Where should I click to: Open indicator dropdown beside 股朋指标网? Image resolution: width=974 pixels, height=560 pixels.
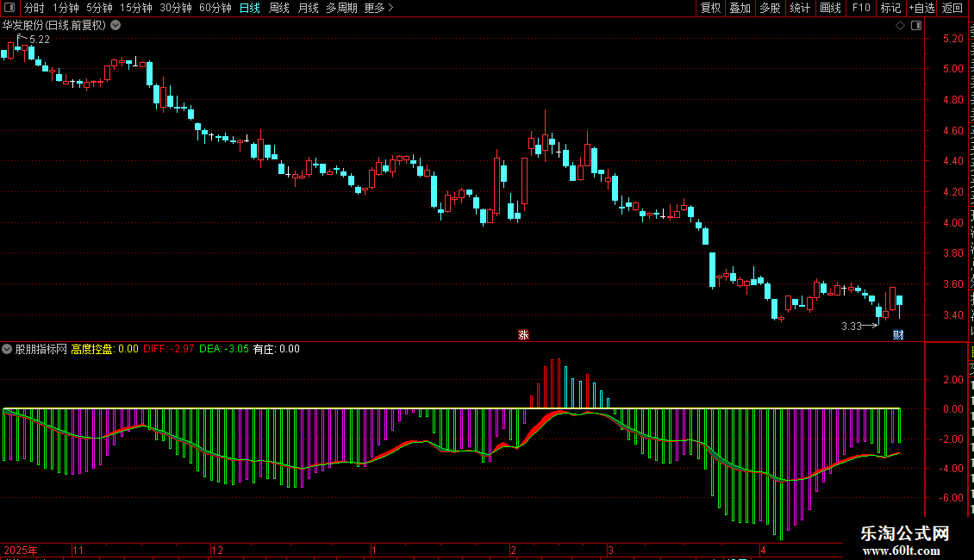pyautogui.click(x=7, y=349)
